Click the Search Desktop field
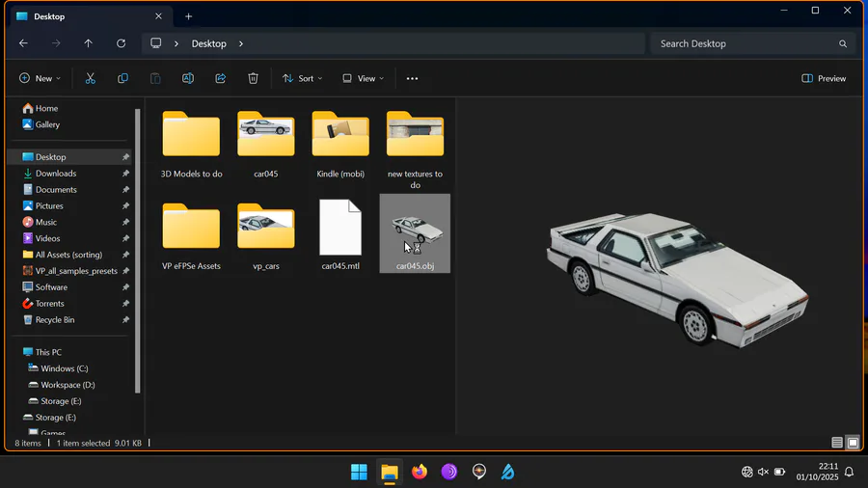This screenshot has height=488, width=868. click(x=743, y=43)
